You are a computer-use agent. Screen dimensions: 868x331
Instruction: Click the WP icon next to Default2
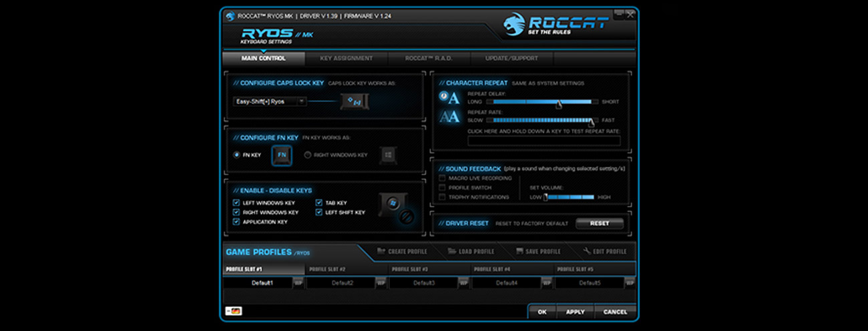[x=381, y=283]
